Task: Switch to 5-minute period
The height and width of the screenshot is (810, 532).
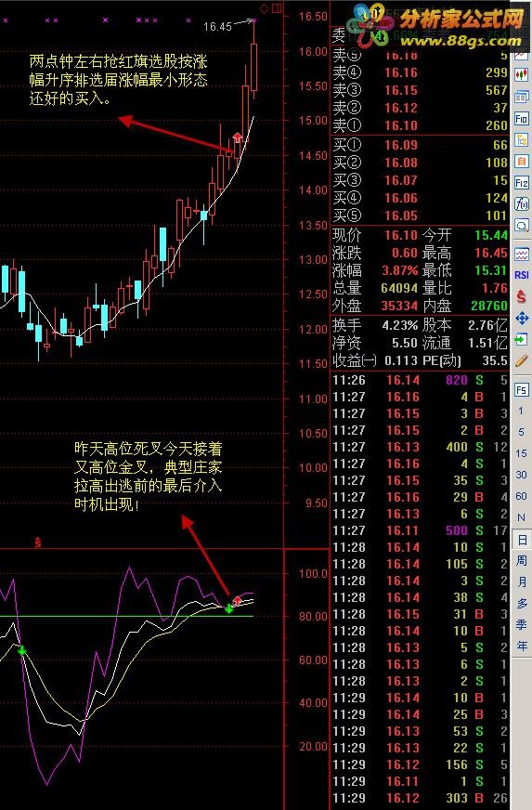Action: [x=521, y=432]
